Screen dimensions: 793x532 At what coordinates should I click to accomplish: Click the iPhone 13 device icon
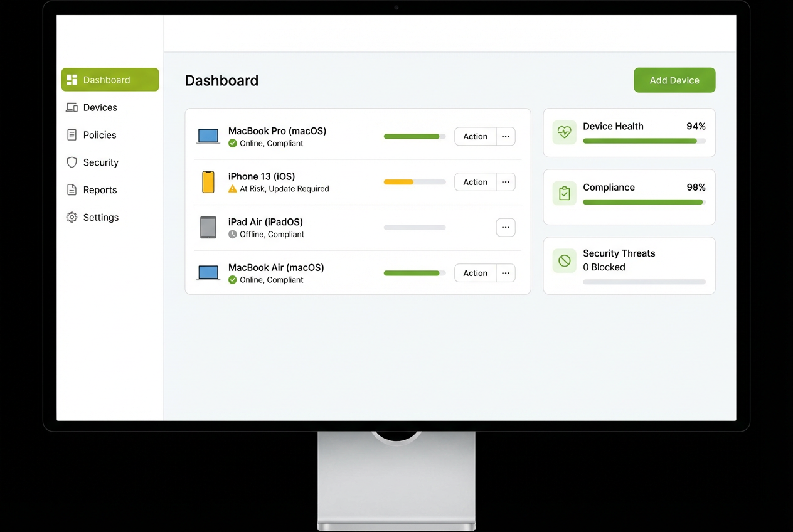point(208,182)
